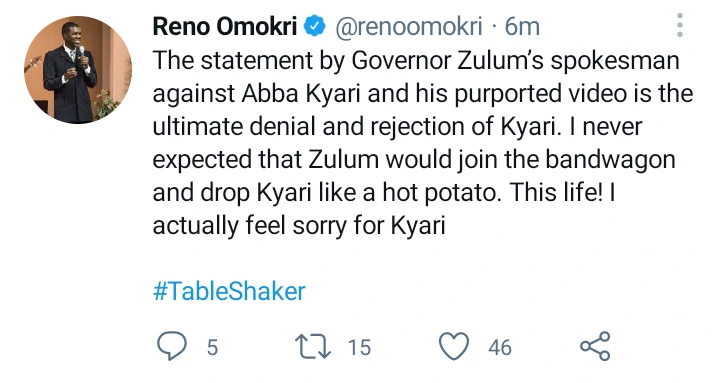The image size is (719, 383).
Task: Visit the @renoomokri handle
Action: [x=409, y=27]
